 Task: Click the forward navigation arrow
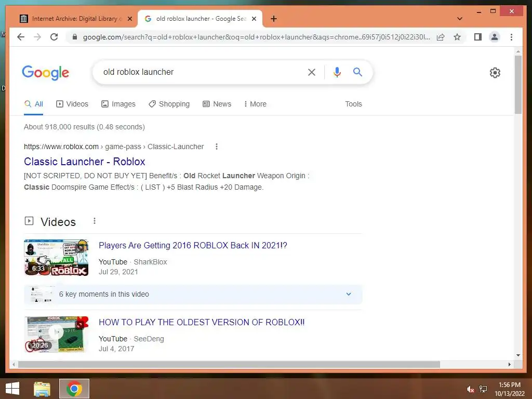click(x=37, y=37)
